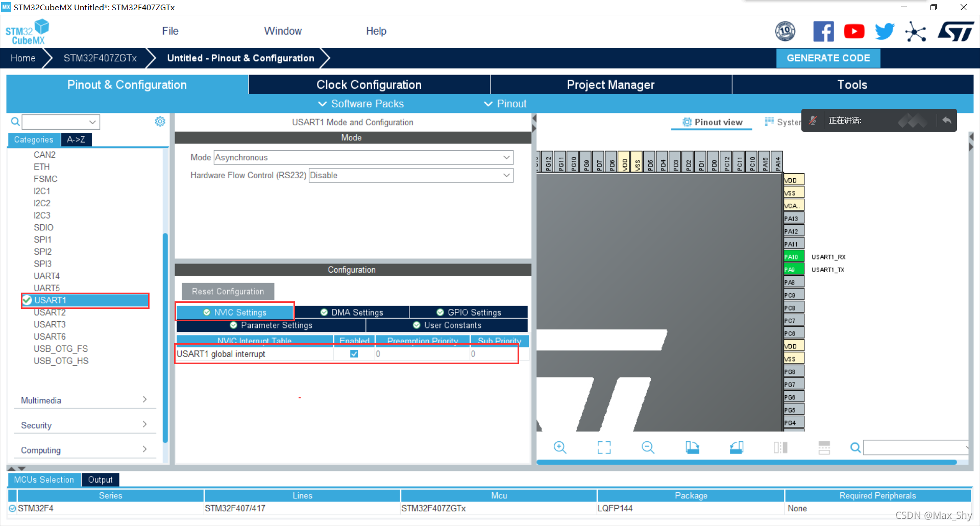Switch to the Output tab

tap(100, 480)
